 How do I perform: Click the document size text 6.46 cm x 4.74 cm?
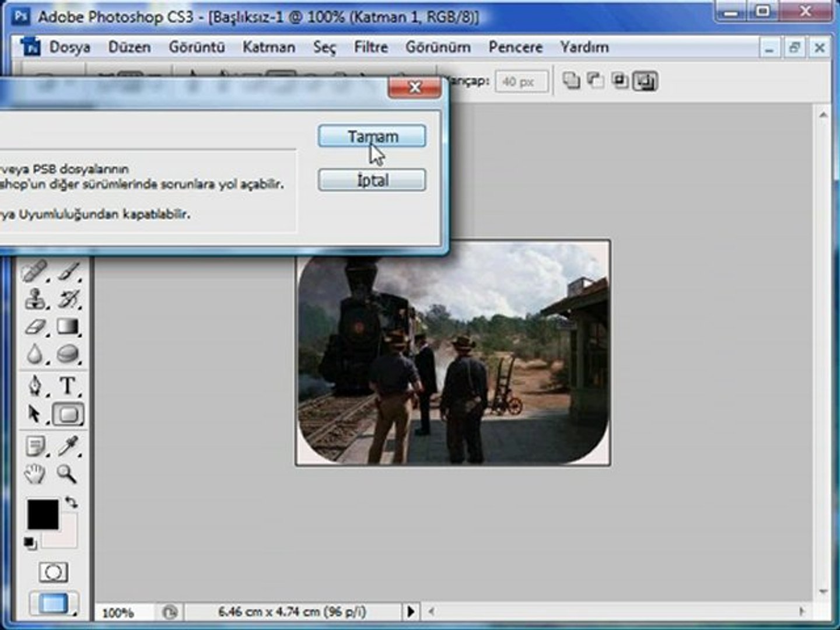click(292, 611)
